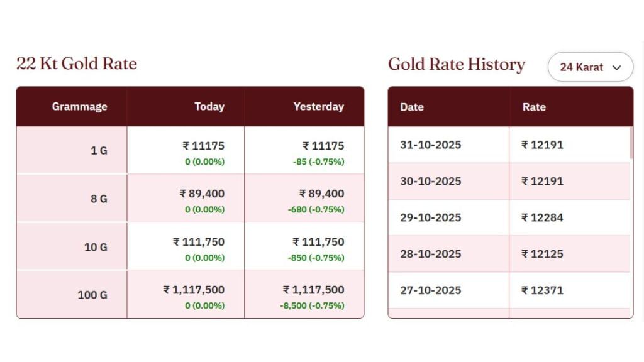Select the 30-10-2025 date cell
Screen dimensions: 644x362
431,181
